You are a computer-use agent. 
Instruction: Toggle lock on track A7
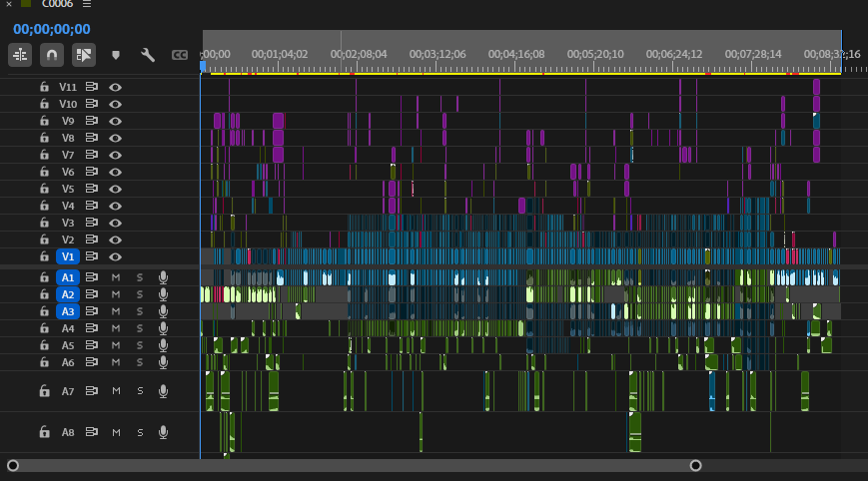coord(44,391)
